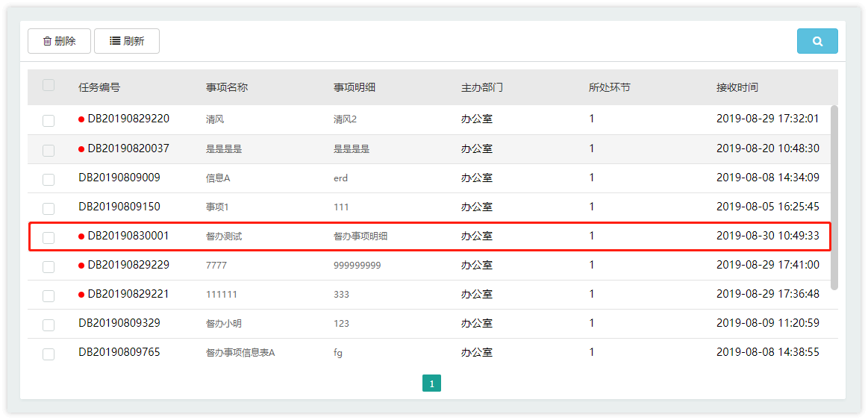Select checkbox for task DB20190809329
Image resolution: width=868 pixels, height=420 pixels.
coord(49,325)
